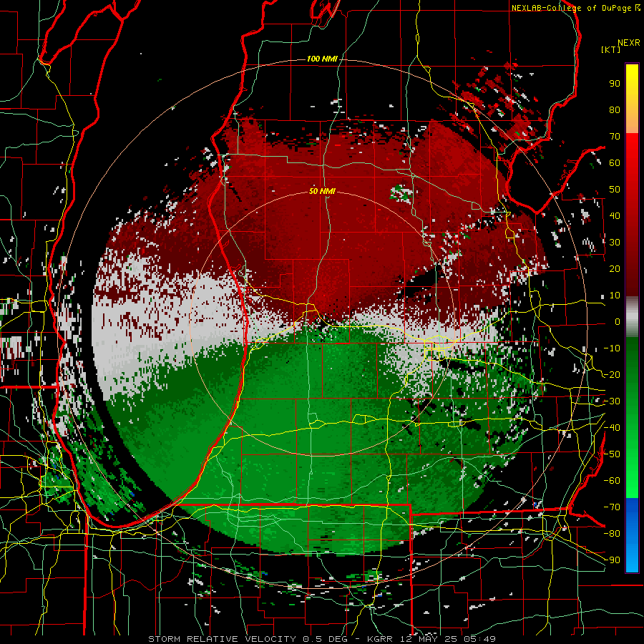
Task: Click the yellow top segment of color bar
Action: [x=632, y=99]
